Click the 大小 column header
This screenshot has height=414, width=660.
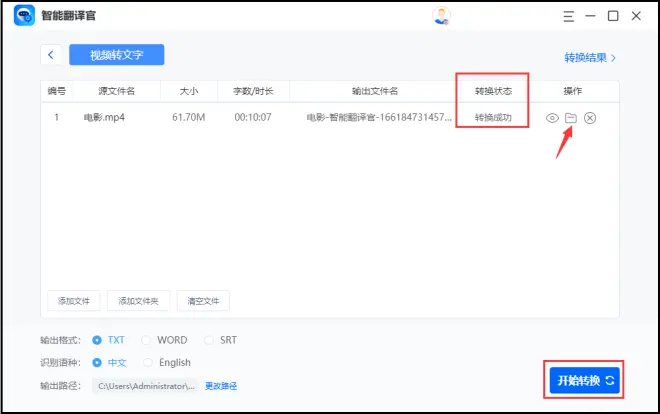click(x=189, y=91)
